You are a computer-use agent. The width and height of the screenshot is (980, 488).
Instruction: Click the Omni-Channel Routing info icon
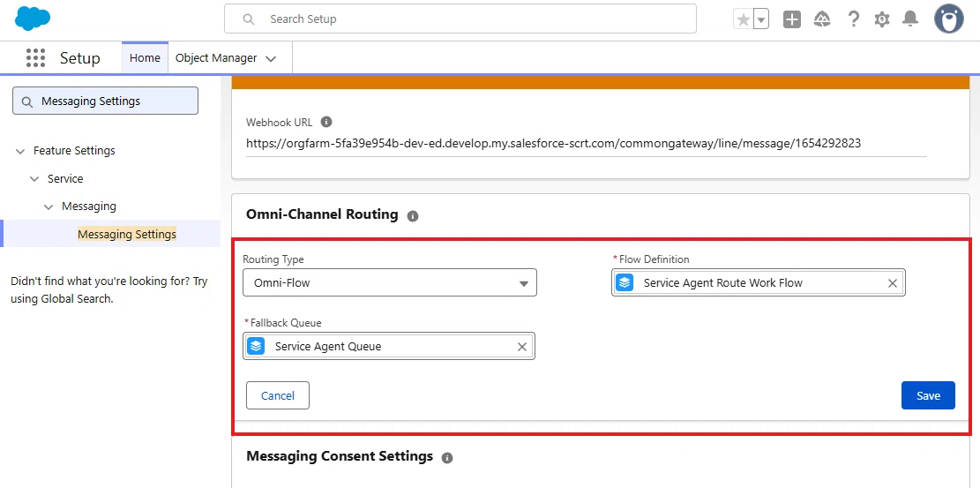413,216
